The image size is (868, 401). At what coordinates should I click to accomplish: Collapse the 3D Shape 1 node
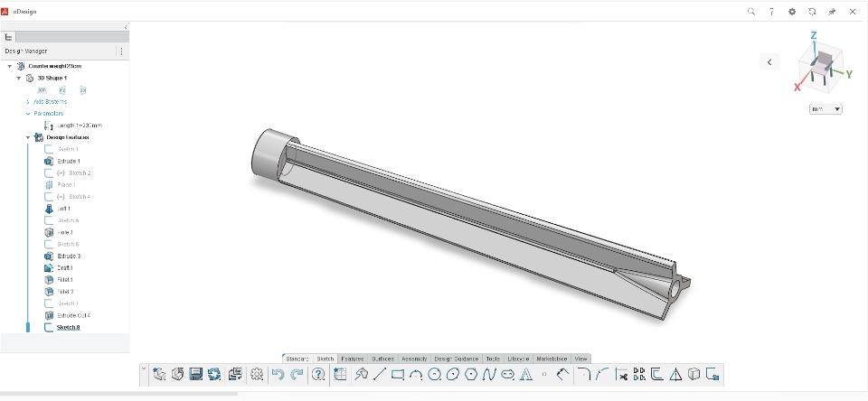(19, 78)
